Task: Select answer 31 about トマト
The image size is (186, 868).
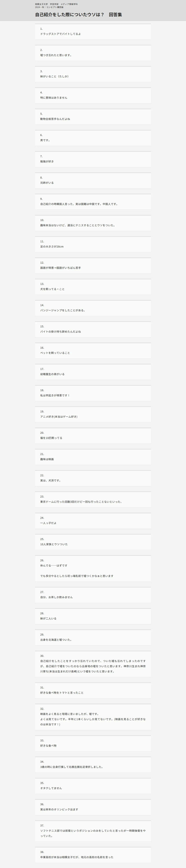Action: point(93,690)
